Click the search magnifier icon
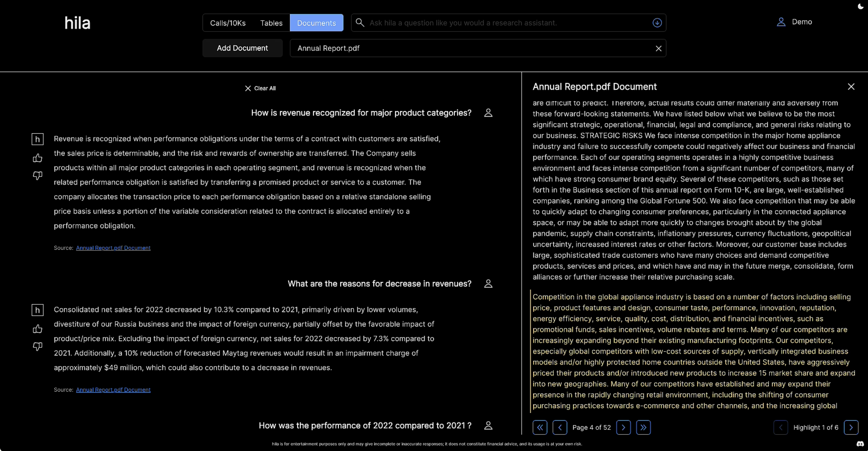868x451 pixels. tap(359, 23)
